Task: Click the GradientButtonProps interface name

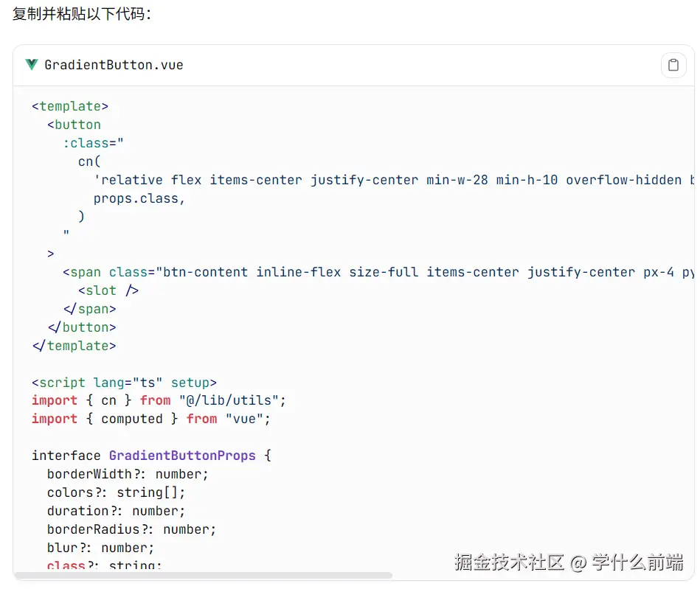Action: click(182, 456)
